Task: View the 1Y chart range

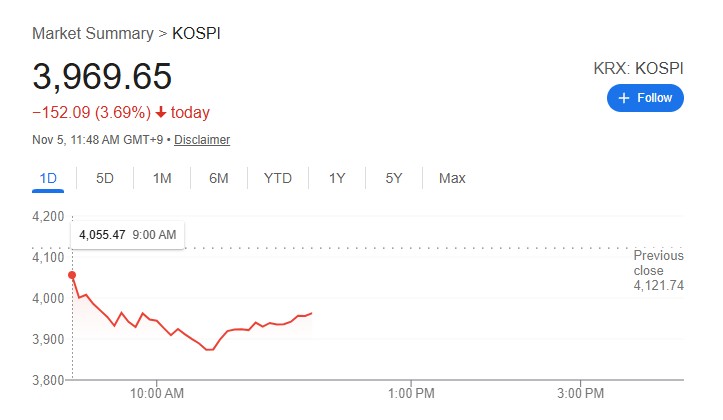Action: 337,179
